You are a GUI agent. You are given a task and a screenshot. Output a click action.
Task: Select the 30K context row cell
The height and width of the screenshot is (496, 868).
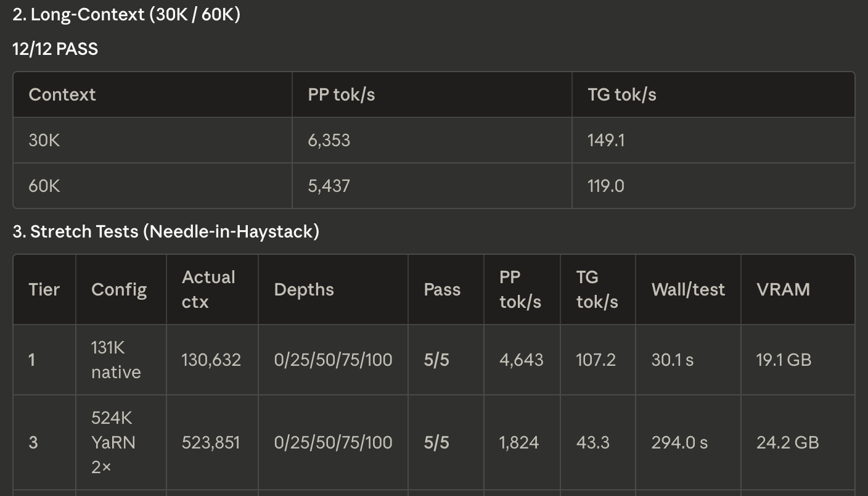[44, 140]
